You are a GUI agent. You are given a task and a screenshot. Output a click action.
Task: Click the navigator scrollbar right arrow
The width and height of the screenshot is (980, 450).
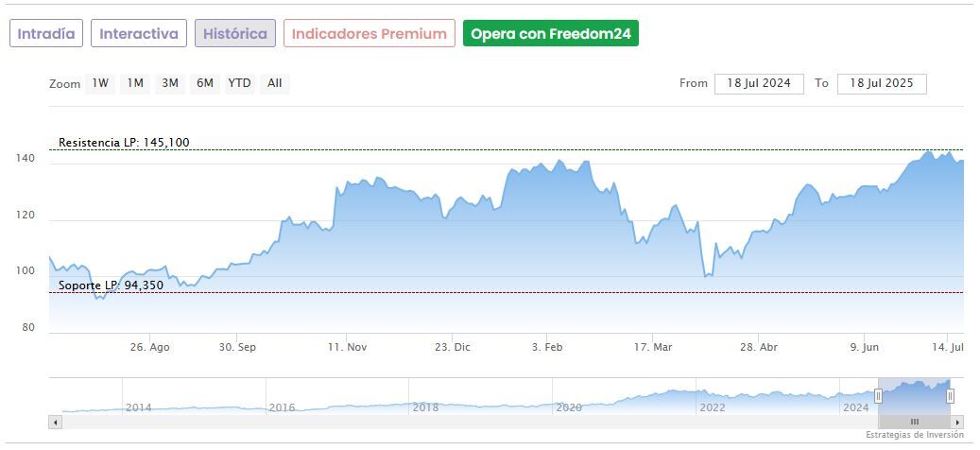click(x=957, y=422)
